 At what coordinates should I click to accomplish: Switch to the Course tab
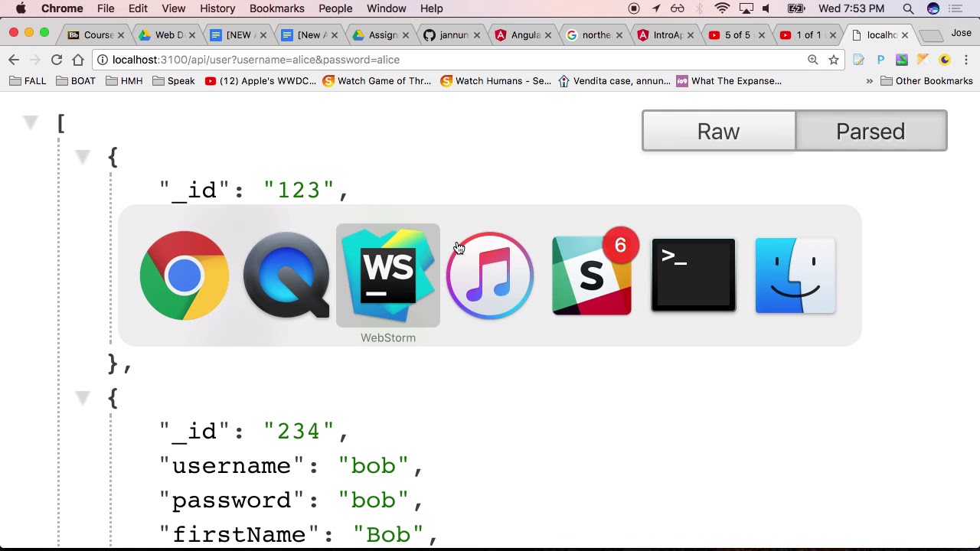(x=95, y=35)
